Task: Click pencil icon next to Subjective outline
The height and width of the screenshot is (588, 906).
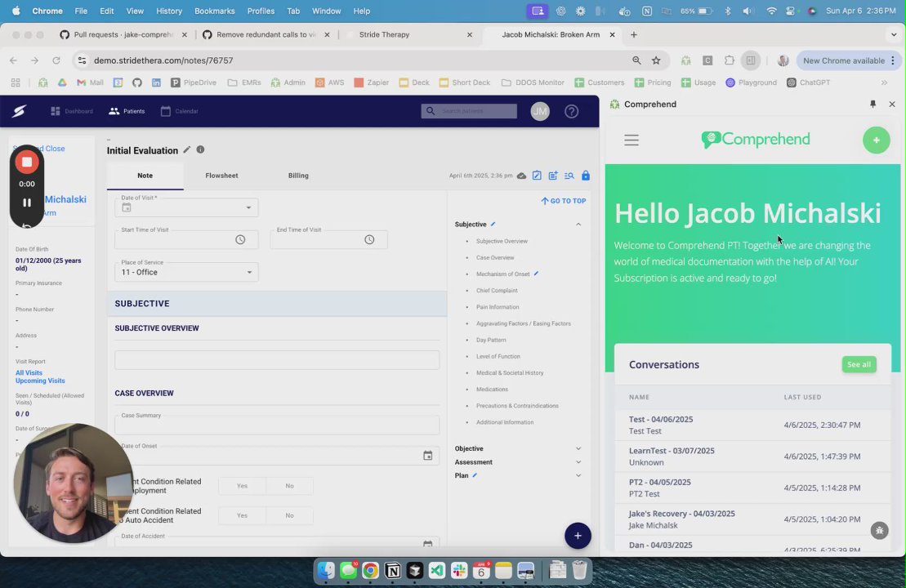Action: 493,224
